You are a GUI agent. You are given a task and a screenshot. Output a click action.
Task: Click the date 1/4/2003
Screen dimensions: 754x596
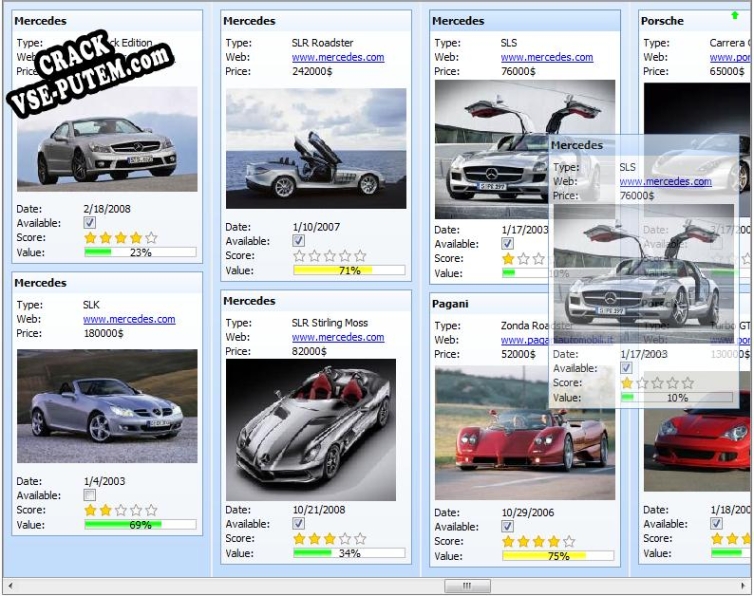click(x=104, y=481)
